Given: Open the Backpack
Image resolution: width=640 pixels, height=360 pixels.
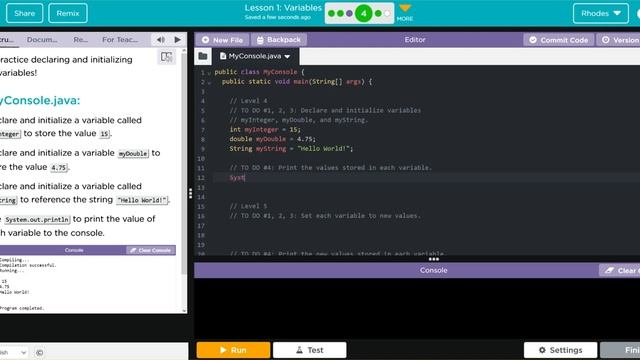Looking at the screenshot, I should pos(279,40).
